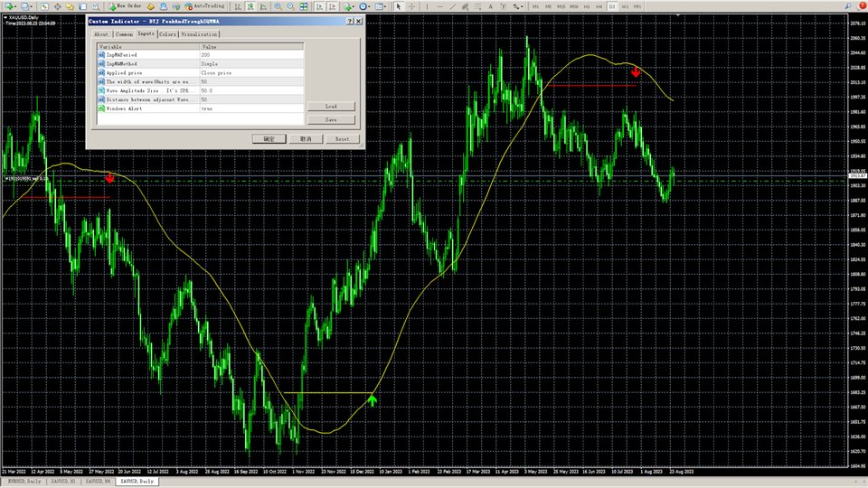
Task: Zoom in on the chart
Action: [x=278, y=6]
